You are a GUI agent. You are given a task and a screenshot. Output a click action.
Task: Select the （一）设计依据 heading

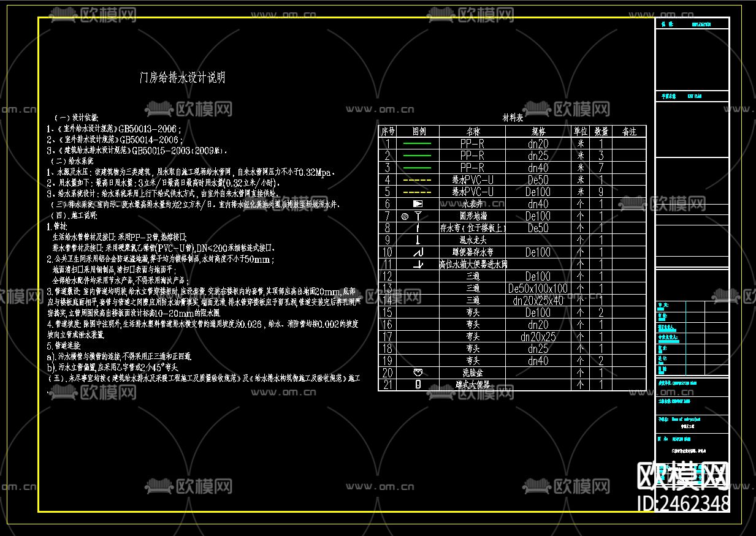(75, 117)
